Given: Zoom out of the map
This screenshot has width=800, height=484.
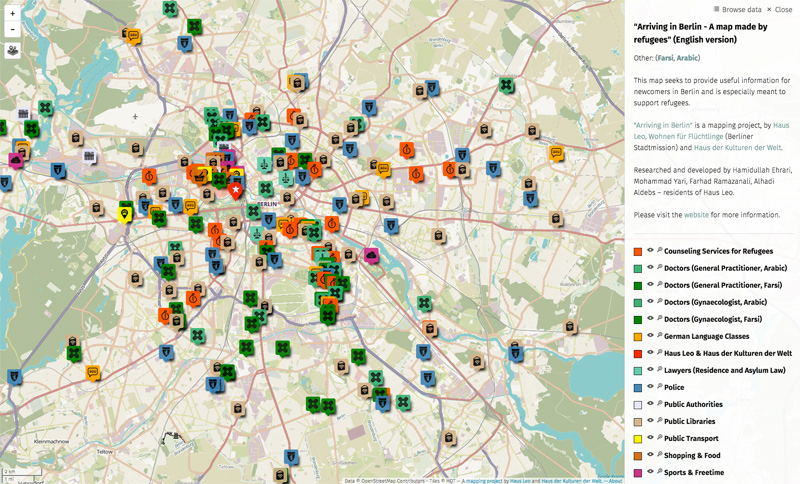Looking at the screenshot, I should [x=12, y=29].
